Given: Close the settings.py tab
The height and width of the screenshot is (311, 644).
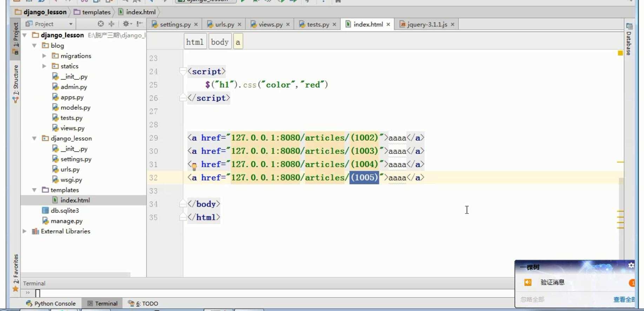Looking at the screenshot, I should pos(196,25).
